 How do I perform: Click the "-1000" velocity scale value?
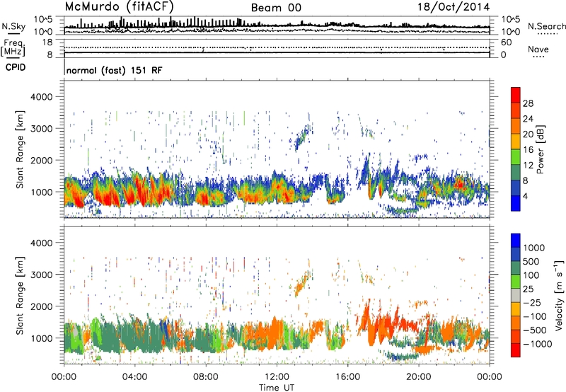(x=537, y=344)
